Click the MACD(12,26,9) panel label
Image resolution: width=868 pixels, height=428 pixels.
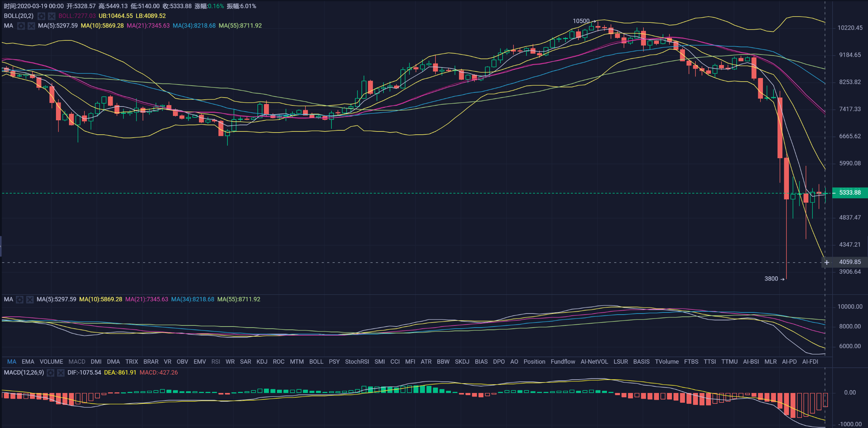click(x=24, y=372)
